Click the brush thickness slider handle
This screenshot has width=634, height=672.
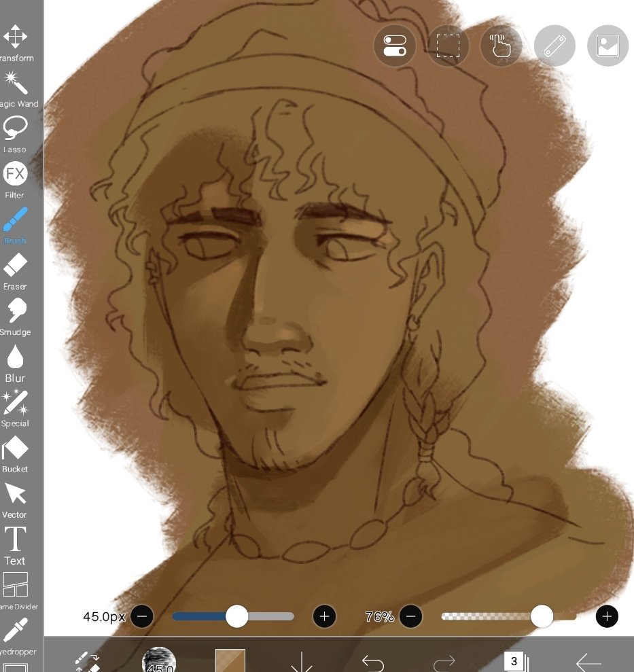point(236,616)
